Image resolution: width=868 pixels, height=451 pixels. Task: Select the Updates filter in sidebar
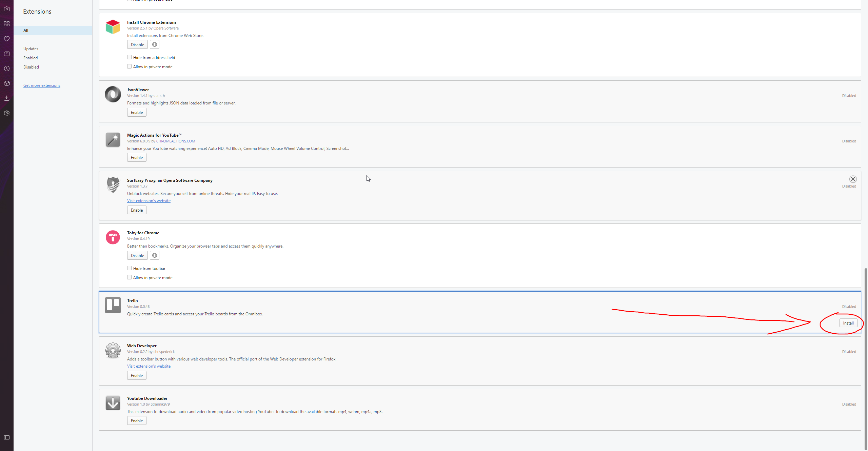click(x=31, y=49)
